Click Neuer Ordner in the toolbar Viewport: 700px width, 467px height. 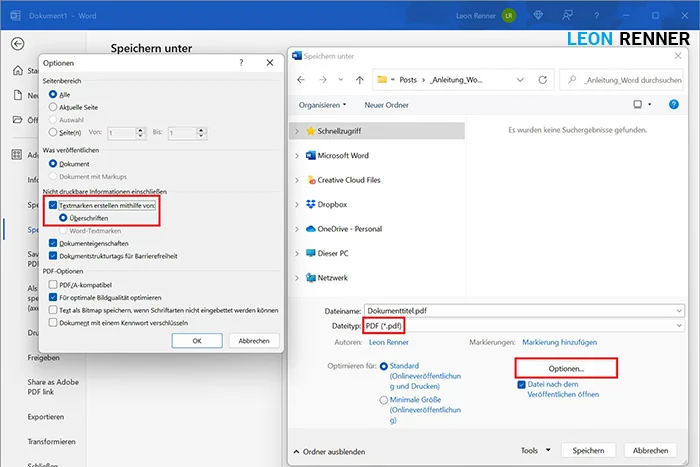tap(388, 104)
